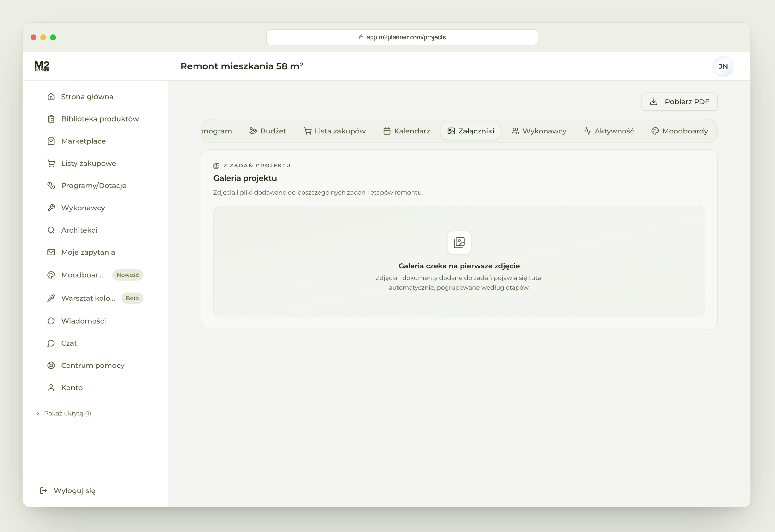The height and width of the screenshot is (532, 775).
Task: Click the person icon beside Konto
Action: point(51,388)
